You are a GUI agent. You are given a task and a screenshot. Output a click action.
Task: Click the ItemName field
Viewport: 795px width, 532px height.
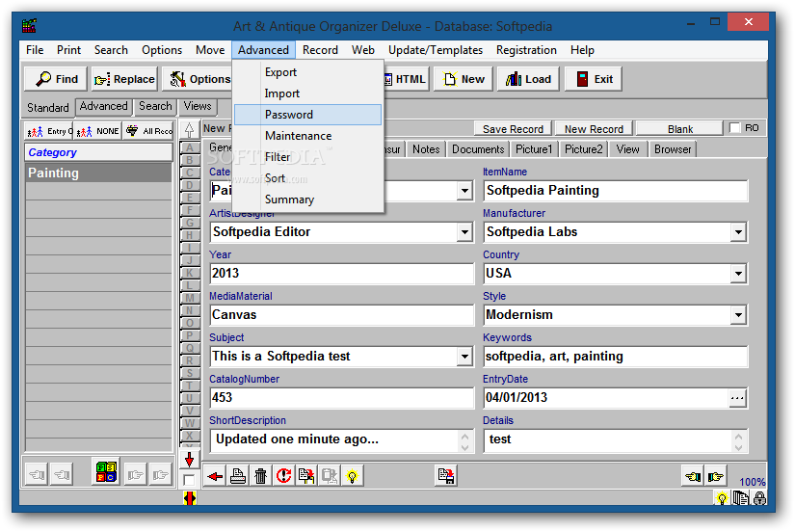616,191
